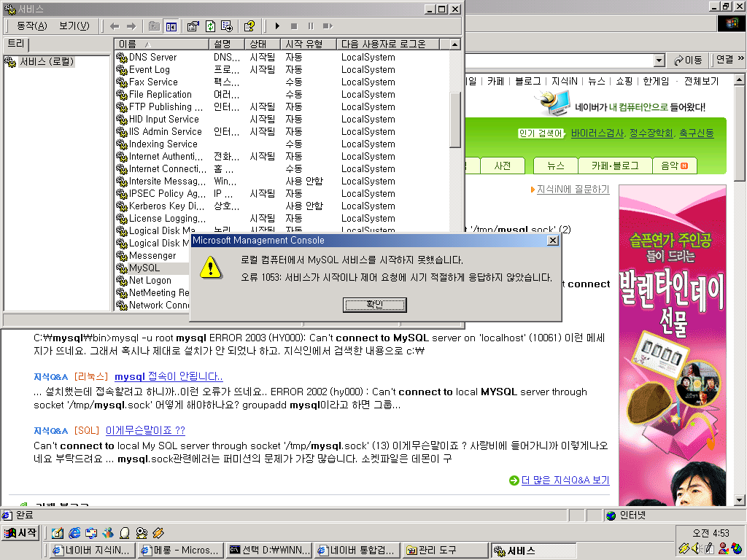Click the 축구신동 popular search link
This screenshot has width=747, height=560.
697,133
